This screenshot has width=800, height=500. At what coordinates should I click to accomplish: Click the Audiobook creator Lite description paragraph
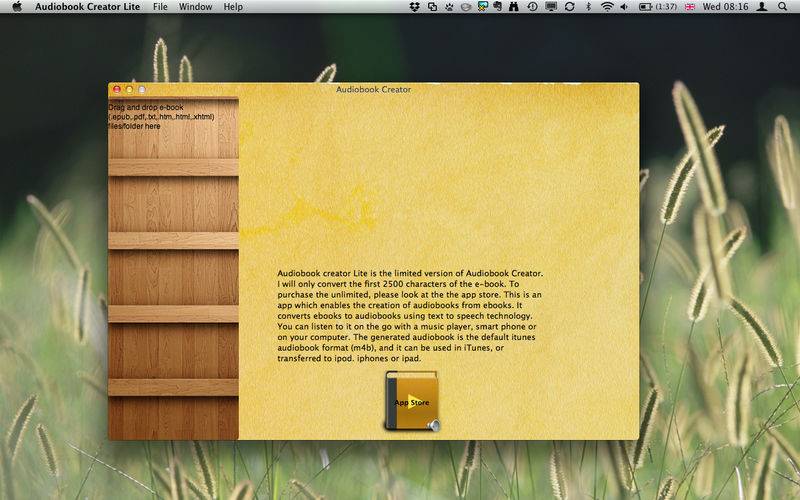pos(410,316)
